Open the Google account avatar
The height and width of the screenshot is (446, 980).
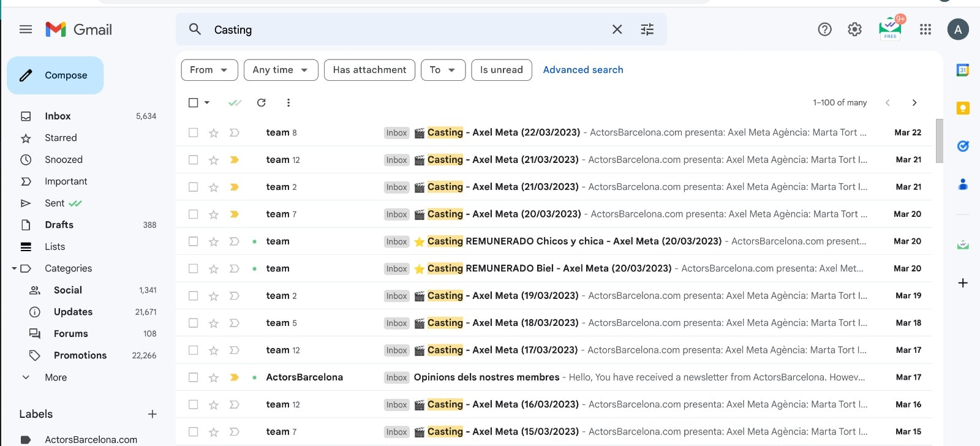pyautogui.click(x=958, y=29)
